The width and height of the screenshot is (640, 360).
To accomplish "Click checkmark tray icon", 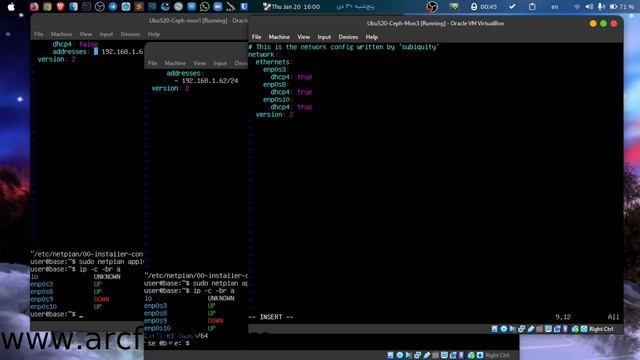I will (x=512, y=7).
